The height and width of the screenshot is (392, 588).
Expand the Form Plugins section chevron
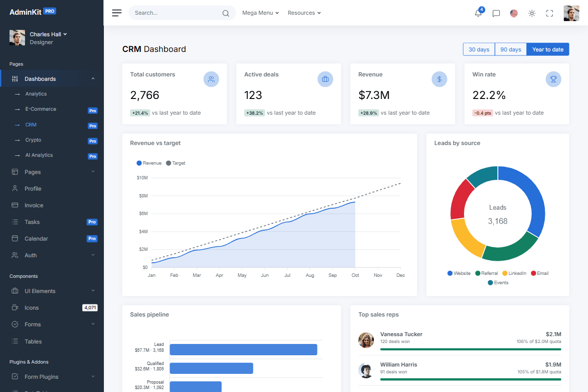93,376
